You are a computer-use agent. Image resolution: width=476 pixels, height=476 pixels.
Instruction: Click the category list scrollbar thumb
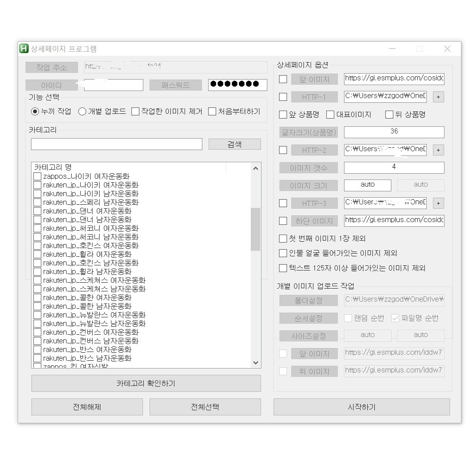pyautogui.click(x=256, y=229)
